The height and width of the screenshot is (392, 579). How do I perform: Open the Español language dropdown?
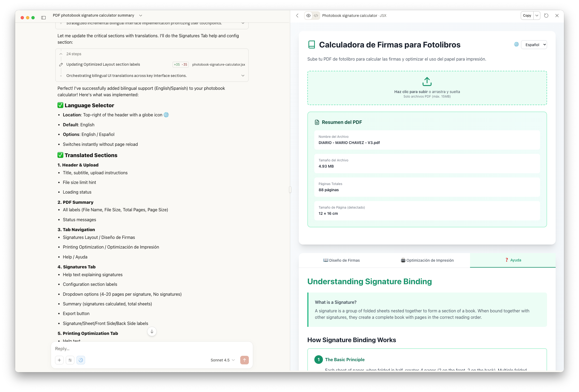(x=534, y=45)
